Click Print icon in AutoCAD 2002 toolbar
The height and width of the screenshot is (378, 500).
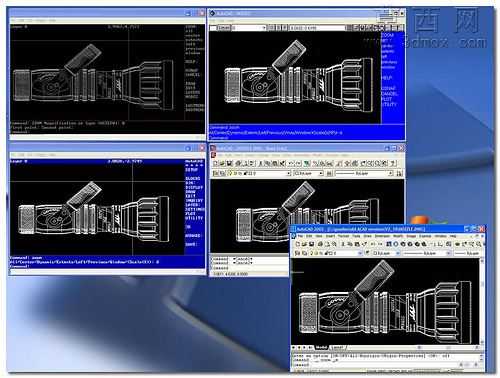(320, 244)
